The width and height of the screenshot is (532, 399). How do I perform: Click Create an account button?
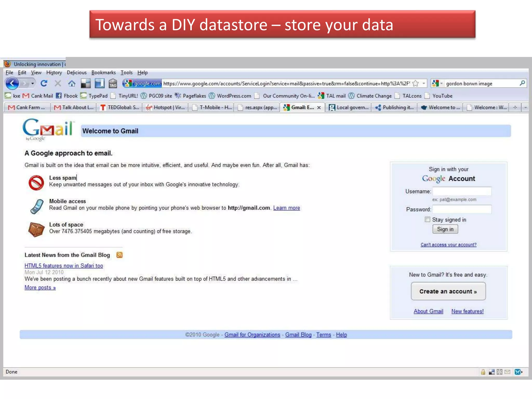coord(448,291)
